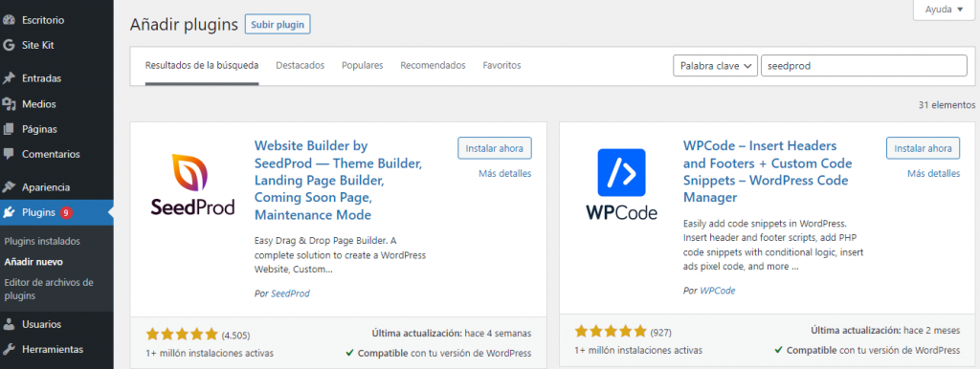Click WPCode última actualización hace 2 meses
980x369 pixels.
[x=885, y=331]
